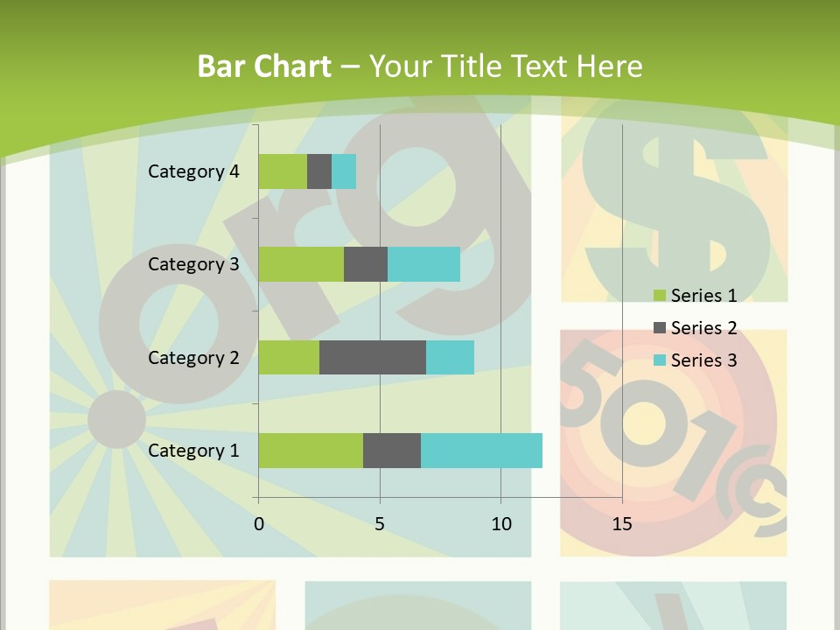Click the gray segment of Category 4 bar
Image resolution: width=840 pixels, height=630 pixels.
click(319, 171)
